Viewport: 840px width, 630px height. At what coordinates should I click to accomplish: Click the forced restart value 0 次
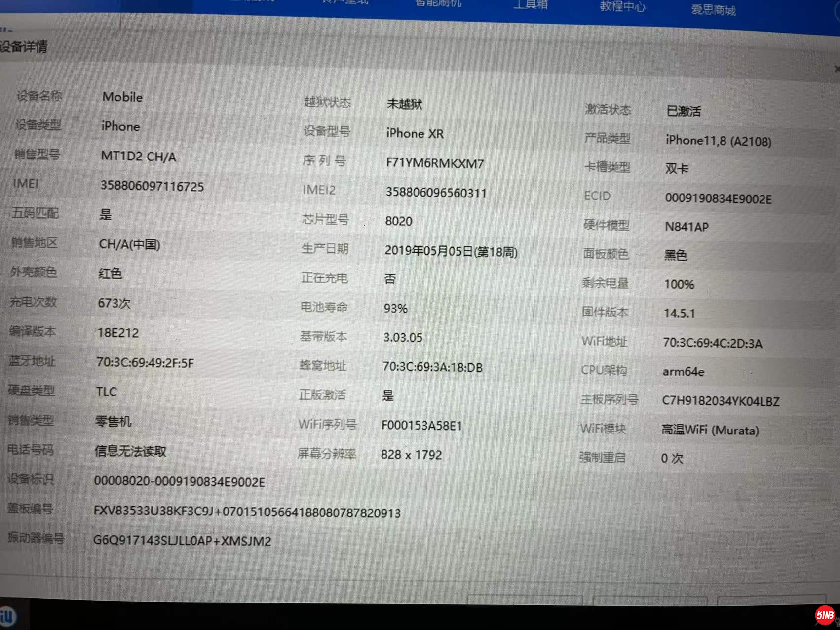(x=672, y=458)
